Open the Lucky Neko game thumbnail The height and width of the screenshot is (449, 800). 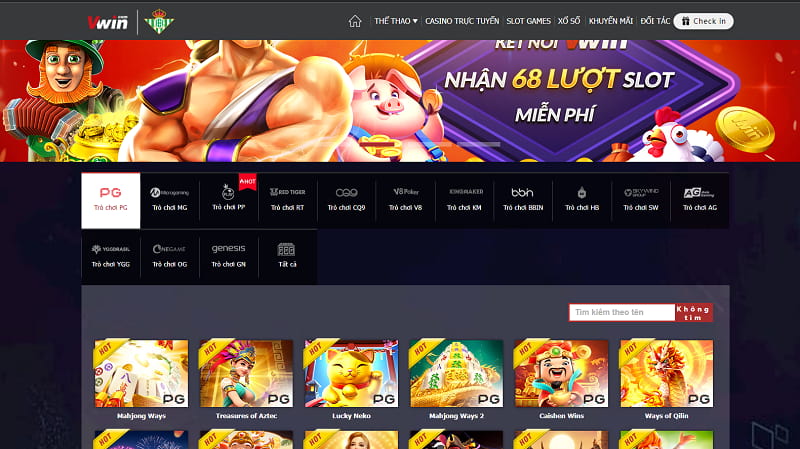(351, 374)
